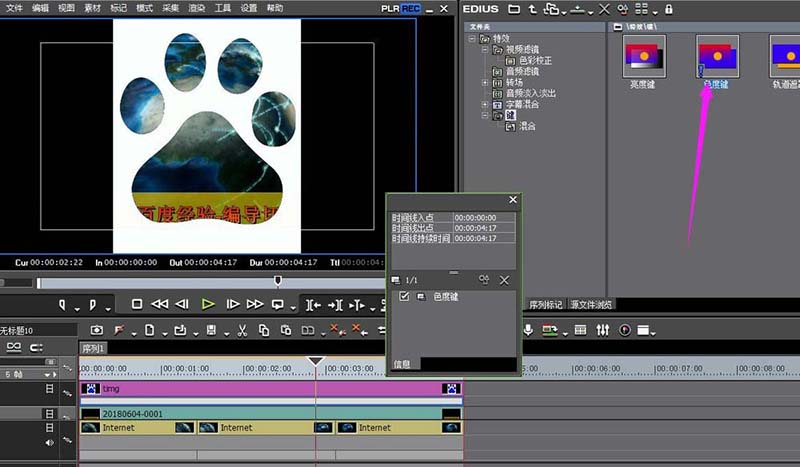Image resolution: width=800 pixels, height=467 pixels.
Task: Open the 素材 menu
Action: 92,8
